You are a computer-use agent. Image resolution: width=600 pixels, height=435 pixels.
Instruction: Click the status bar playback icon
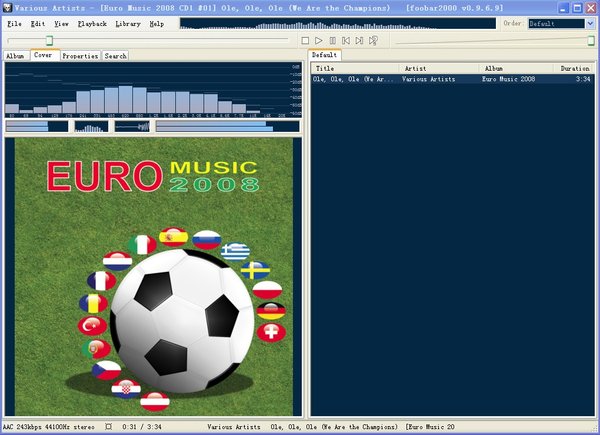tap(109, 427)
